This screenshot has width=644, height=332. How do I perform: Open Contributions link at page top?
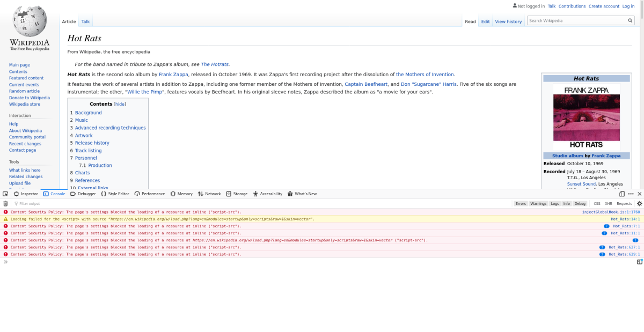(572, 6)
